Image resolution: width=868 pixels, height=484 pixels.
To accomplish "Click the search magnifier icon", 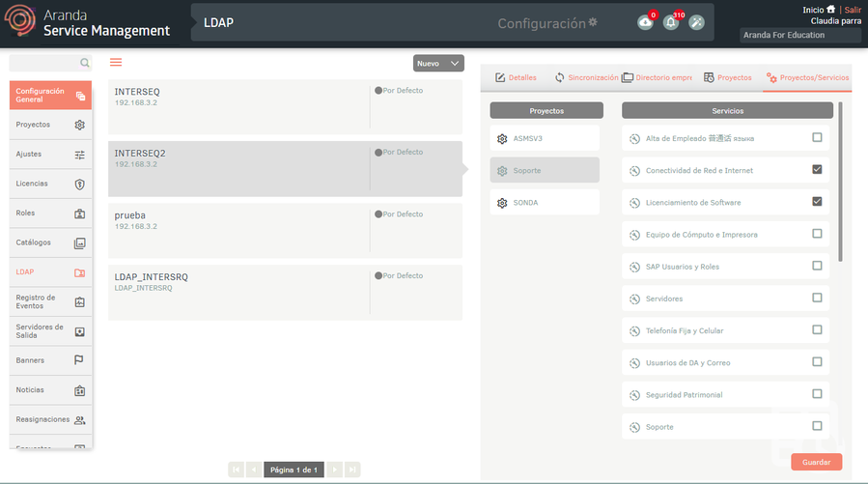I will 84,63.
